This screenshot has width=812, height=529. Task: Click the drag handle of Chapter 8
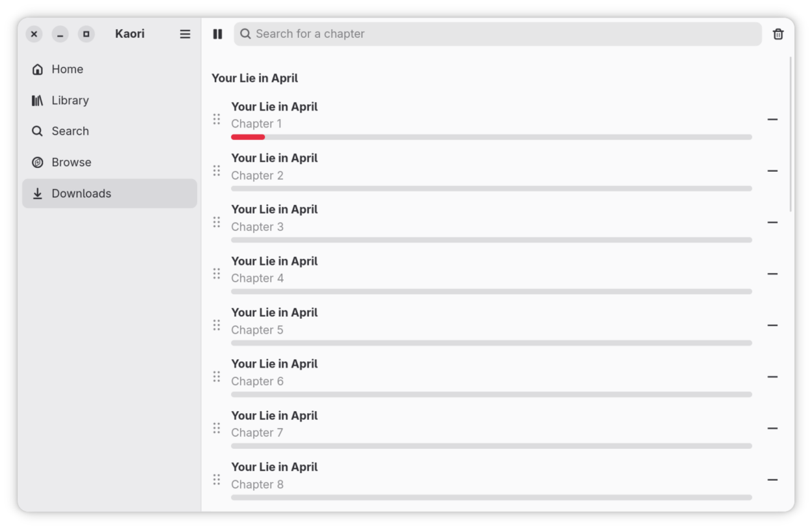coord(217,480)
